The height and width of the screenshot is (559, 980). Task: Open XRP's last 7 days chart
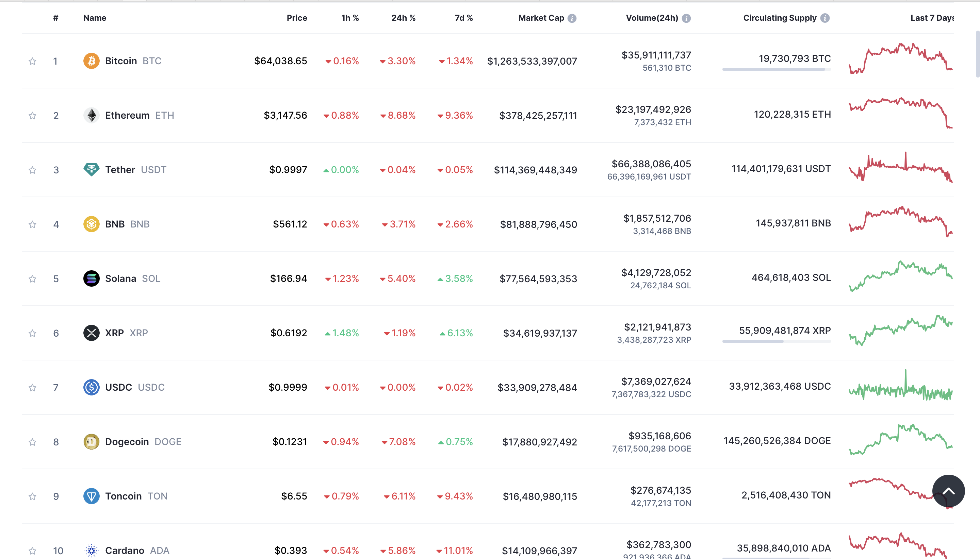900,331
